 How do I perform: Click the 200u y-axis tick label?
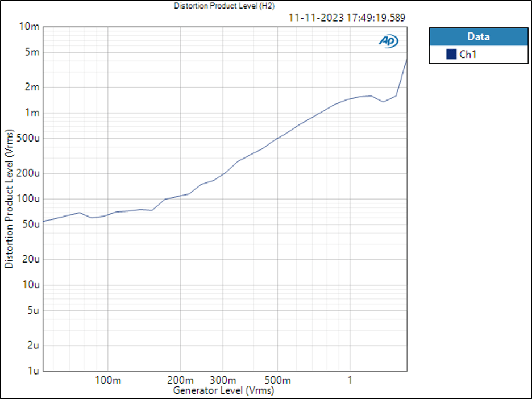click(x=29, y=173)
